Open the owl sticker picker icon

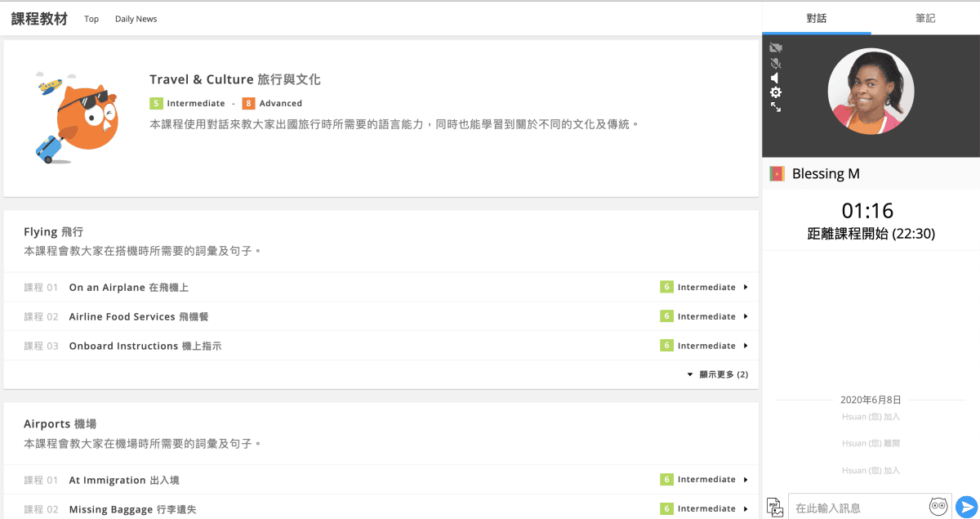click(x=938, y=507)
